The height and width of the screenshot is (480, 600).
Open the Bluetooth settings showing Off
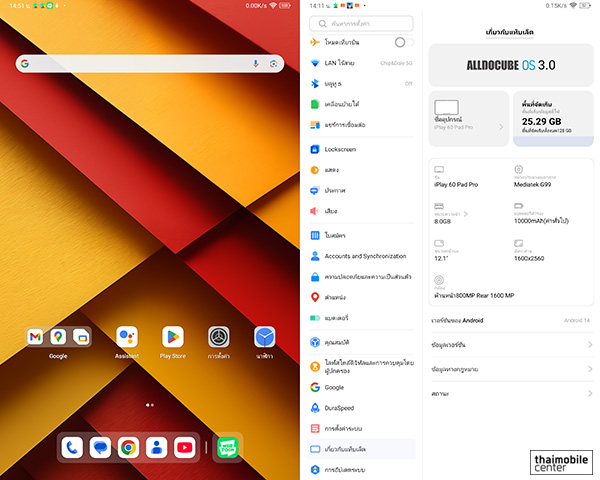click(x=361, y=83)
